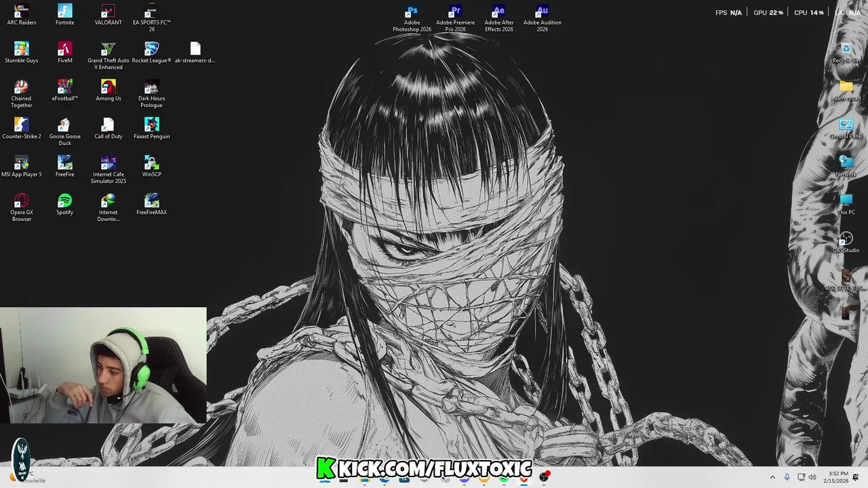Click the Adobe Audition 2026 shortcut
The height and width of the screenshot is (488, 868).
[542, 18]
